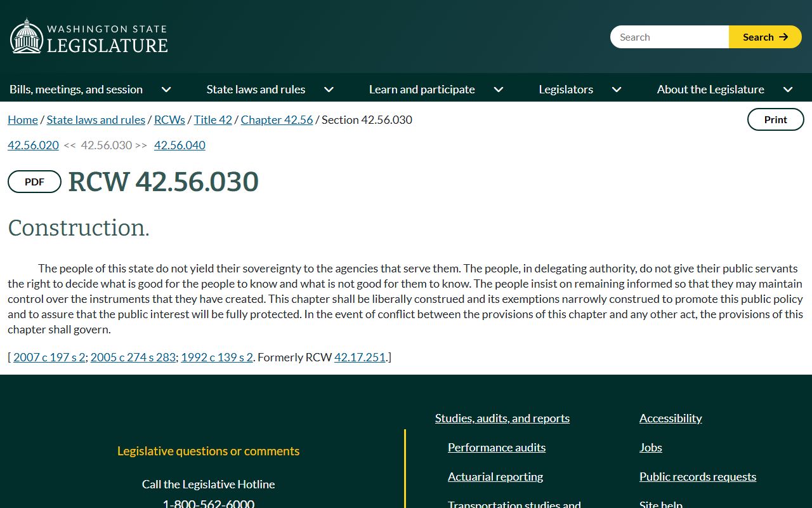Open Bills, meetings, and session menu
Image resolution: width=812 pixels, height=508 pixels.
76,90
